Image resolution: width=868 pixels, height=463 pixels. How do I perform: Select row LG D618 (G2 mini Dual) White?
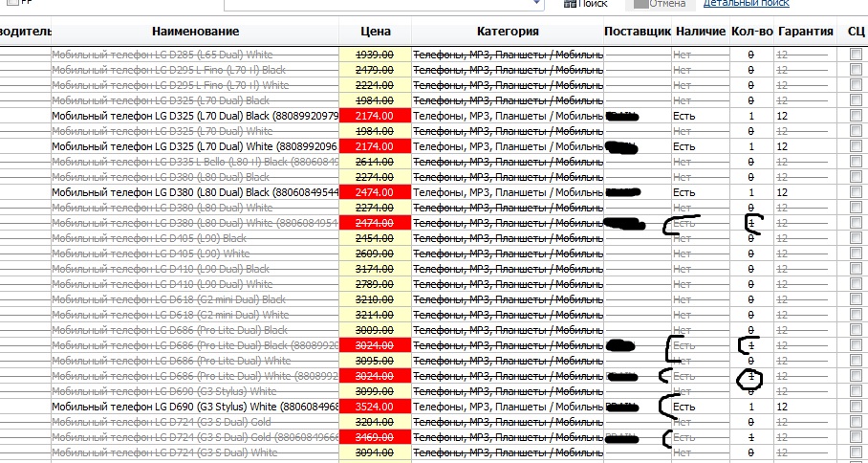tap(434, 314)
